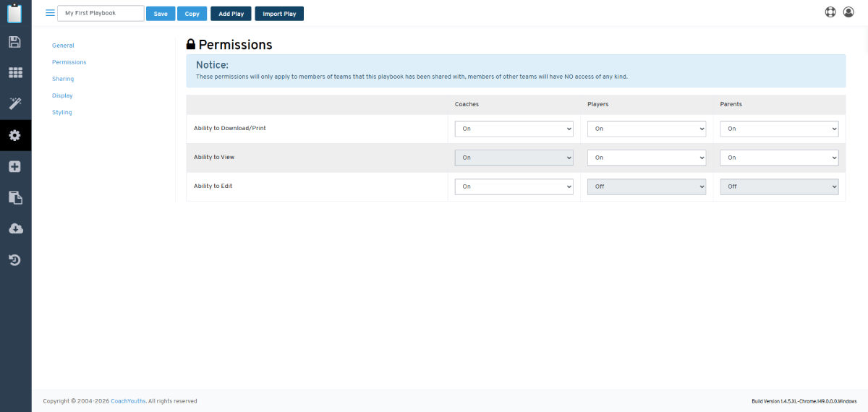
Task: Click the Permissions page heading
Action: coord(229,45)
